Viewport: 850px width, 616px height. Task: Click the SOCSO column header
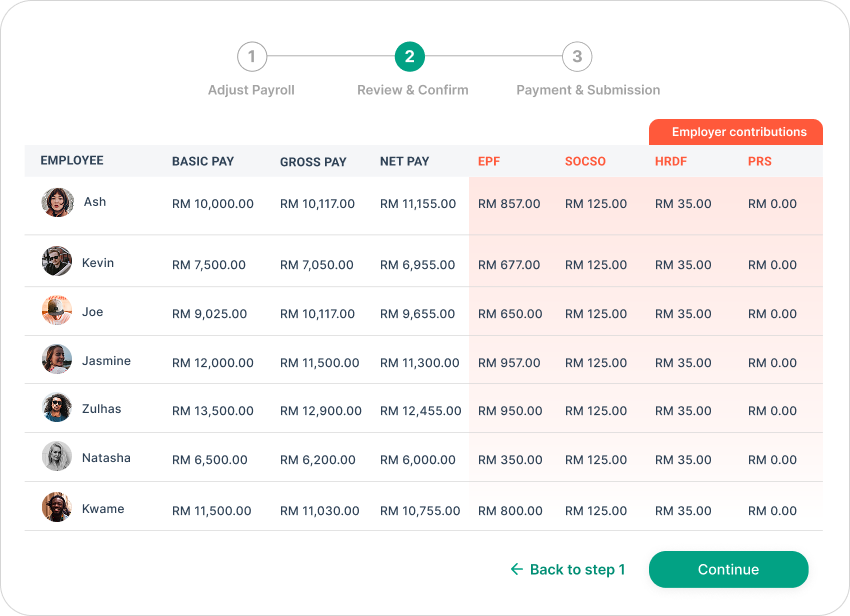coord(585,161)
